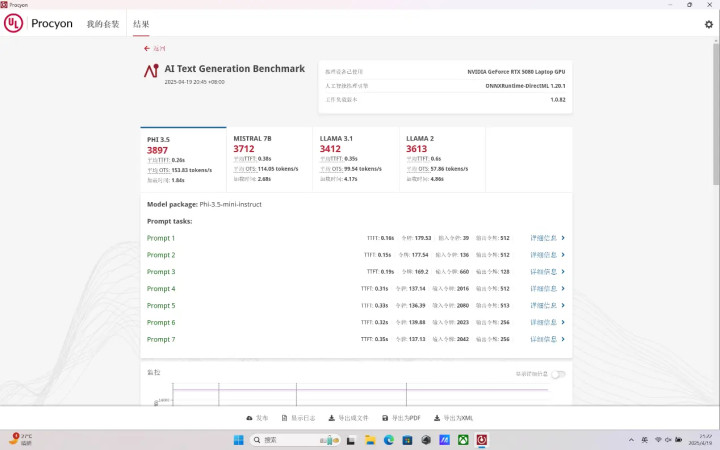Click the page vertical scrollbar

click(716, 112)
